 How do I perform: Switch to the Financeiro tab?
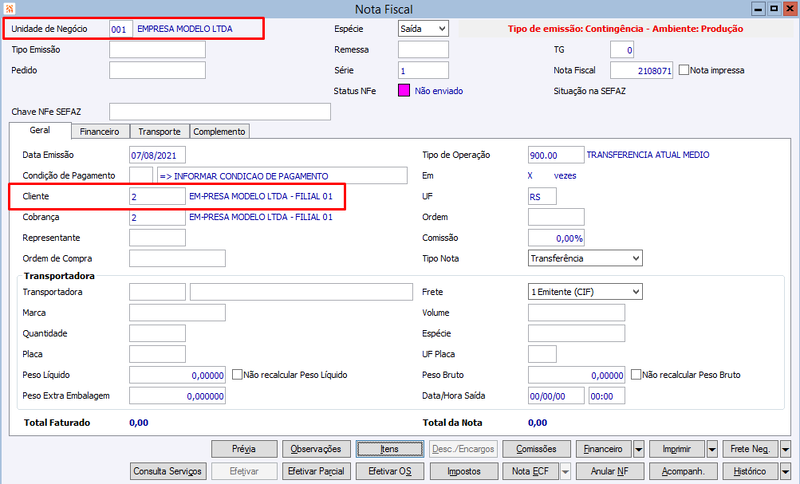[x=99, y=132]
